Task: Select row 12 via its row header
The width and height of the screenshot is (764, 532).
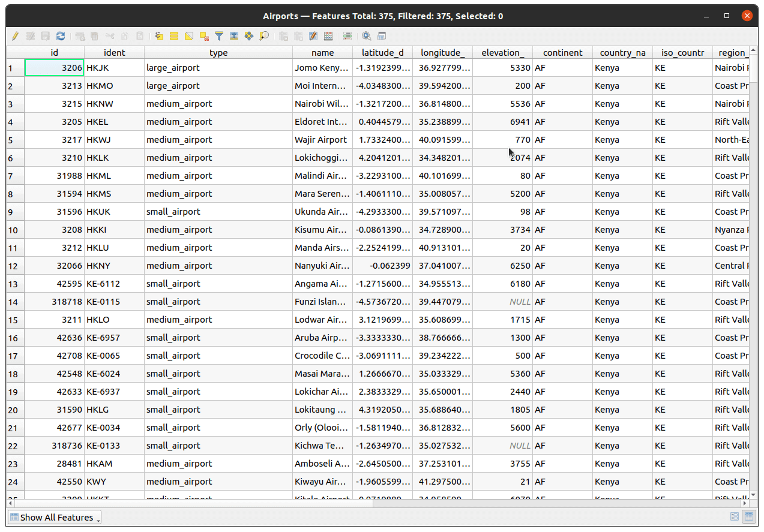Action: click(x=15, y=266)
